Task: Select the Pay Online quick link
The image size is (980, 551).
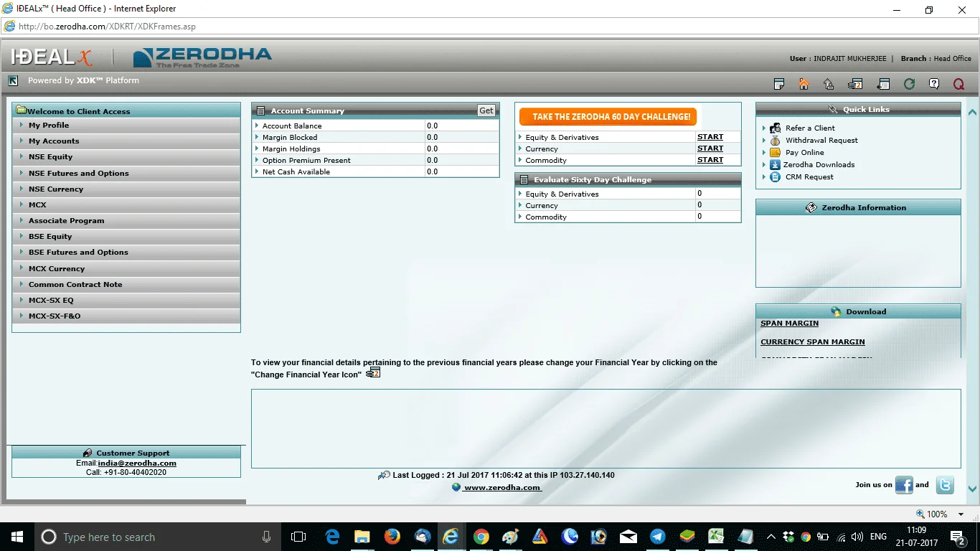Action: pyautogui.click(x=804, y=152)
